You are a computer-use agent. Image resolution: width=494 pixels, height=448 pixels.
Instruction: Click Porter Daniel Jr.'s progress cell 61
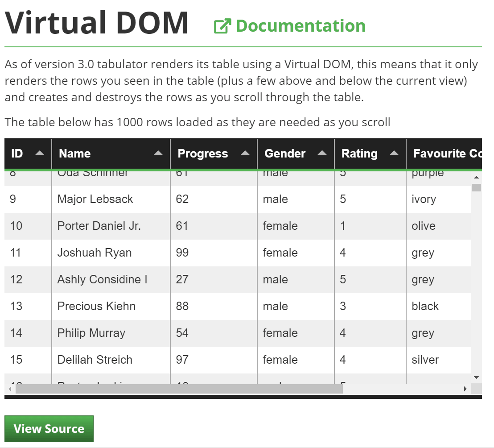pyautogui.click(x=214, y=226)
